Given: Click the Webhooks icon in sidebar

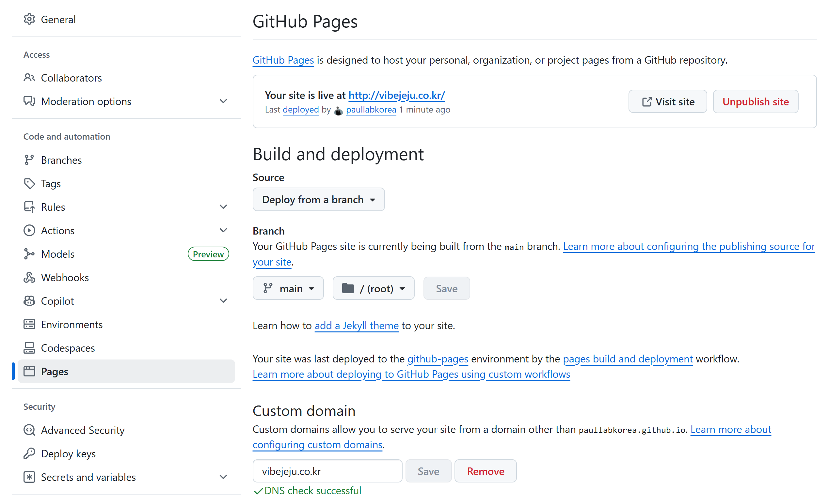Looking at the screenshot, I should [x=29, y=277].
